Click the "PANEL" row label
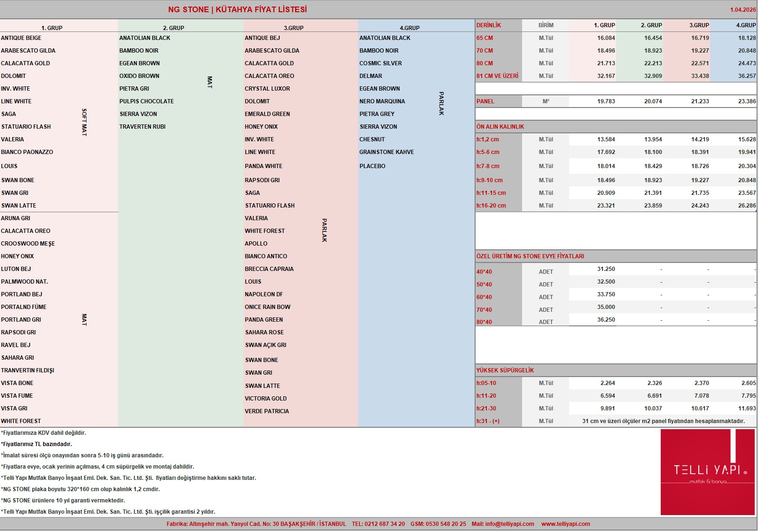758x532 pixels. (485, 101)
